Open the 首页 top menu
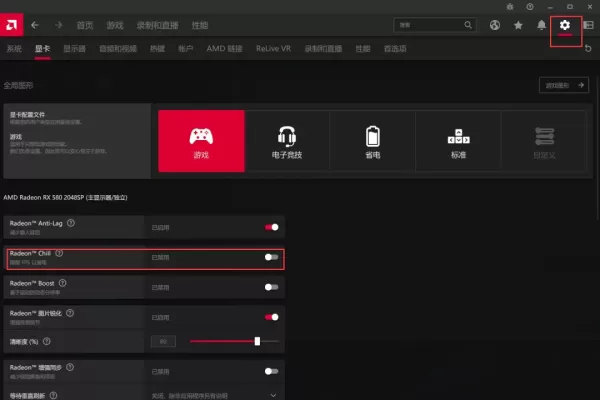600x400 pixels. pos(85,25)
